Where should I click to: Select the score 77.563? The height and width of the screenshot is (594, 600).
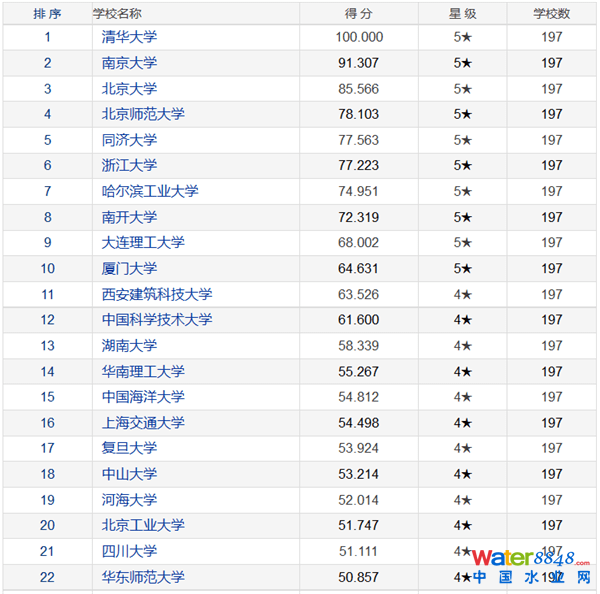359,140
